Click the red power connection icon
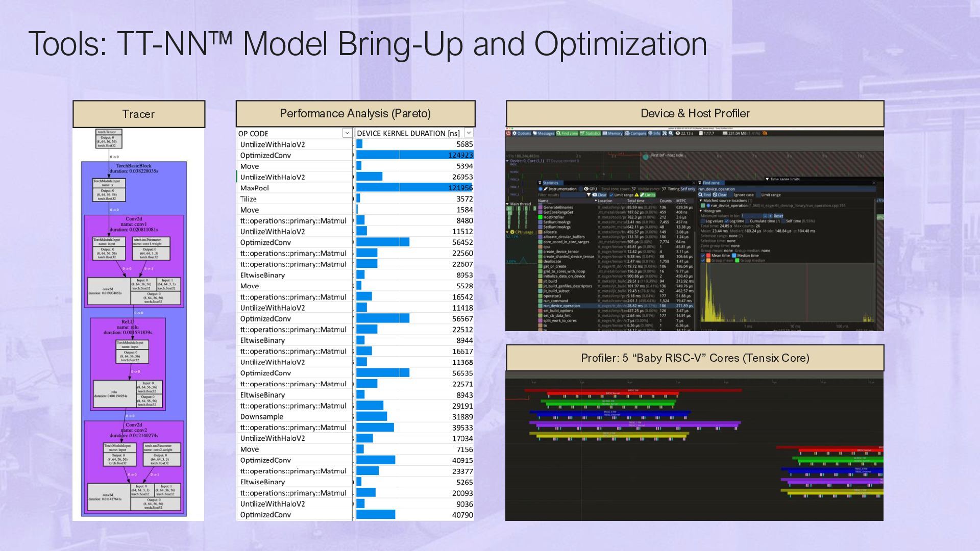Image resolution: width=980 pixels, height=551 pixels. click(x=508, y=133)
